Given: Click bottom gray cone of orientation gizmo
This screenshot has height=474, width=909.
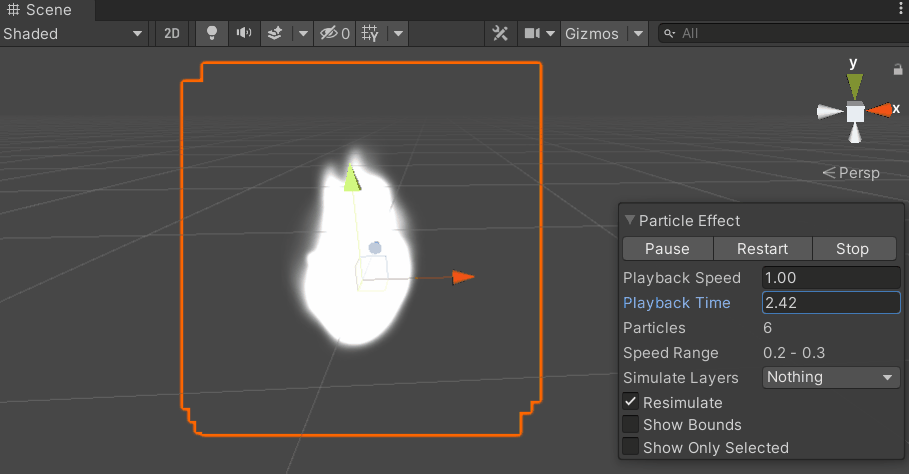Looking at the screenshot, I should (x=855, y=133).
